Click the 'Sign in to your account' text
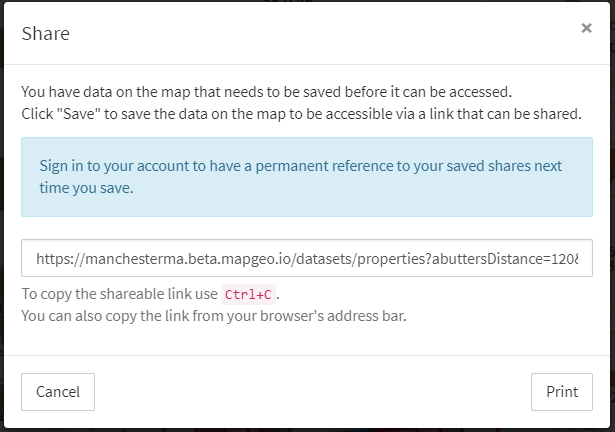 point(122,166)
